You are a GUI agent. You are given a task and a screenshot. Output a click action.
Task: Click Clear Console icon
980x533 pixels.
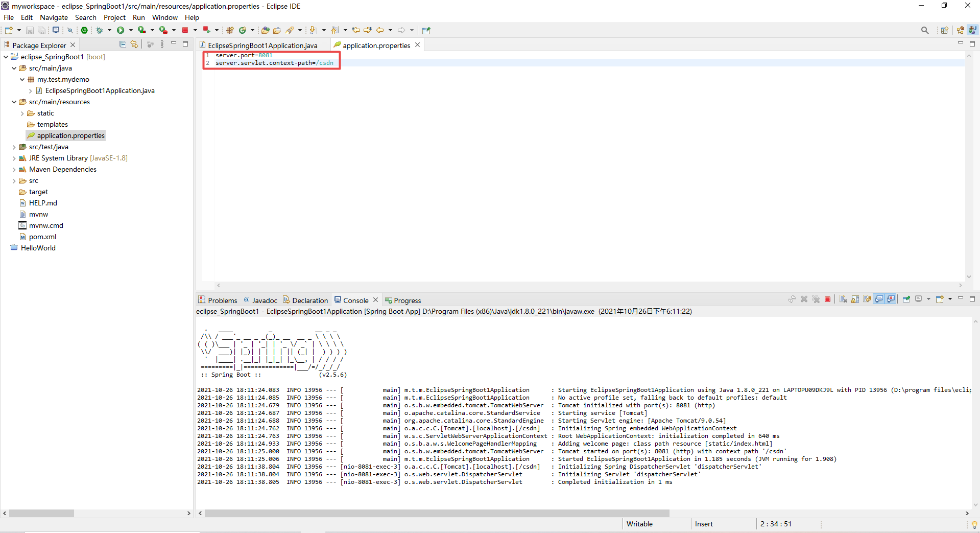[x=843, y=299]
